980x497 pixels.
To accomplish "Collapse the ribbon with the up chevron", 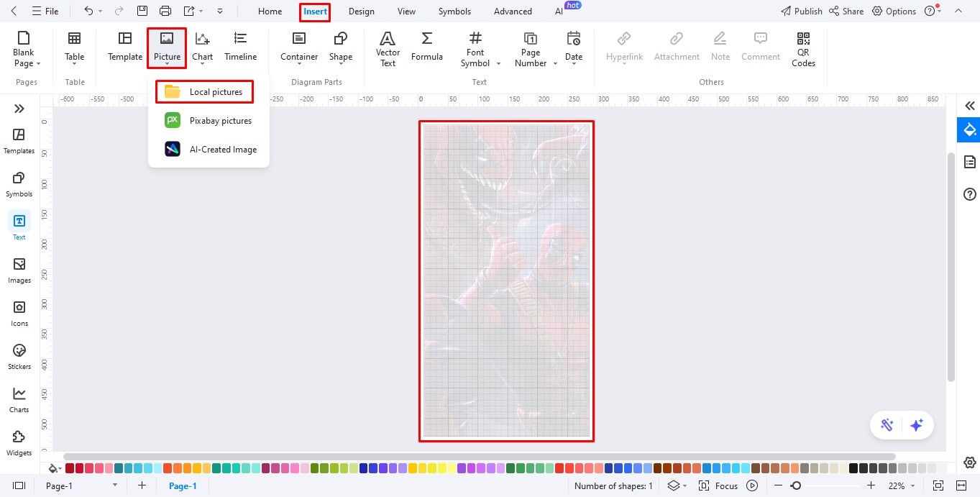I will click(957, 11).
